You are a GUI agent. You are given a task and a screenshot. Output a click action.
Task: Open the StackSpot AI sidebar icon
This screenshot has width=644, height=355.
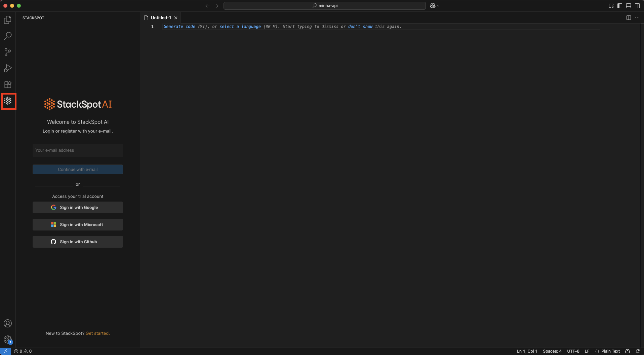point(8,101)
